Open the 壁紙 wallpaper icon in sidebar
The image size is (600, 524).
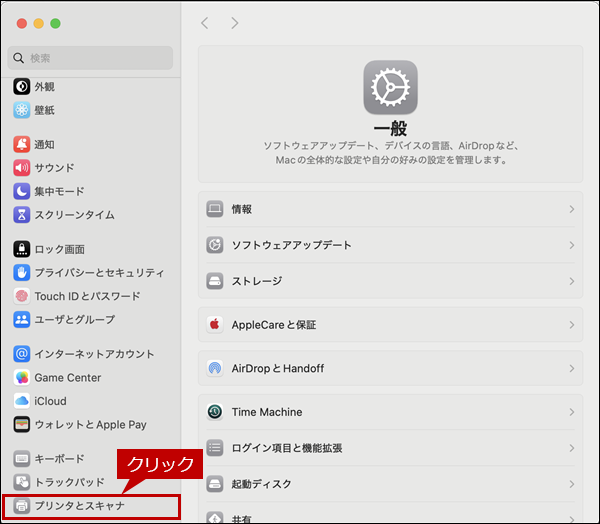click(x=22, y=110)
